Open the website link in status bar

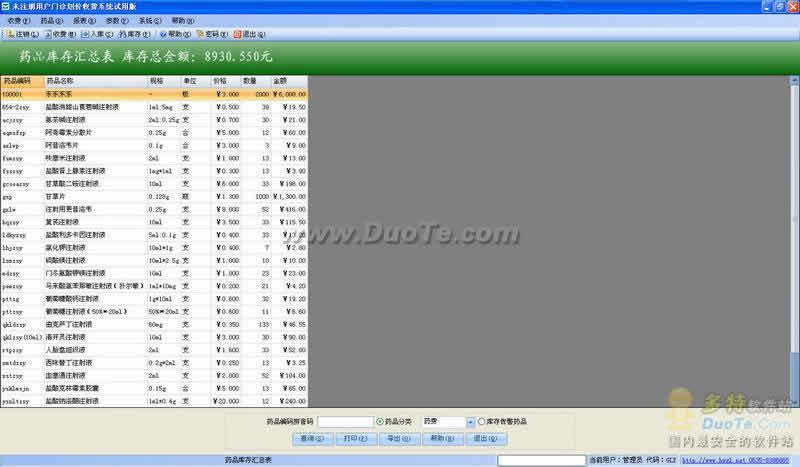pyautogui.click(x=736, y=460)
